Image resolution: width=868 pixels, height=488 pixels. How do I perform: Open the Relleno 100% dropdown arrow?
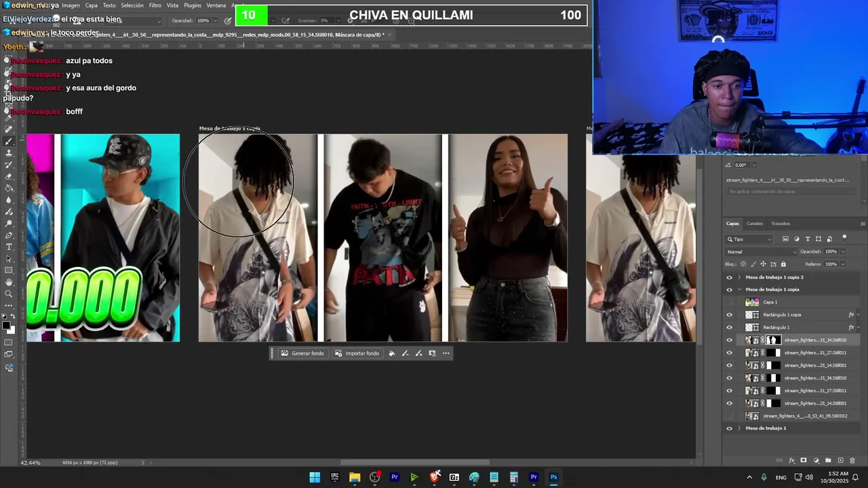842,264
